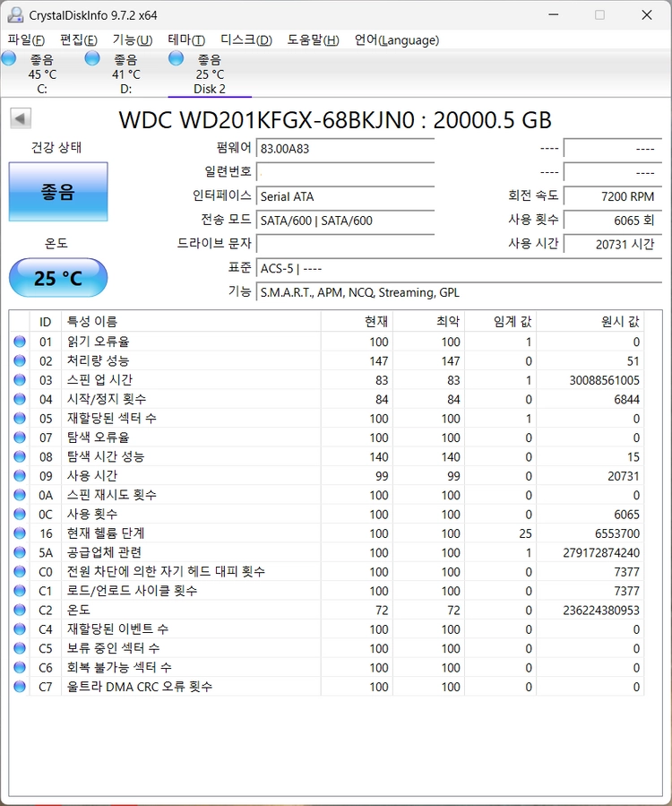Viewport: 672px width, 806px height.
Task: Click status orb of row C6 회복 불가능 섹터
Action: pyautogui.click(x=20, y=668)
